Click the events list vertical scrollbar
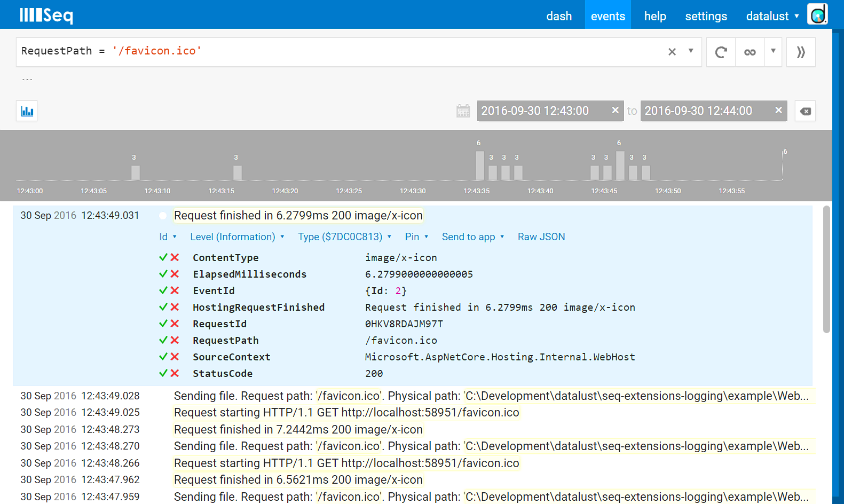 (826, 270)
